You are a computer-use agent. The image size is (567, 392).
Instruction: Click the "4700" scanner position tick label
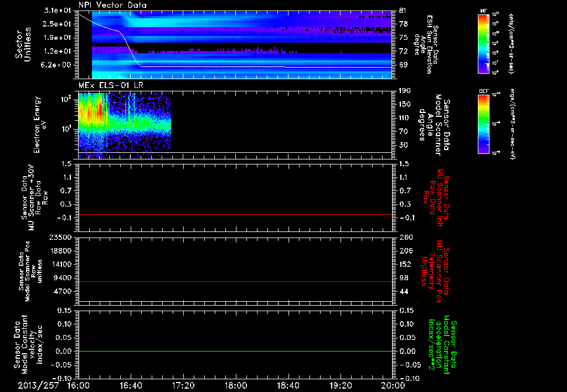point(63,291)
